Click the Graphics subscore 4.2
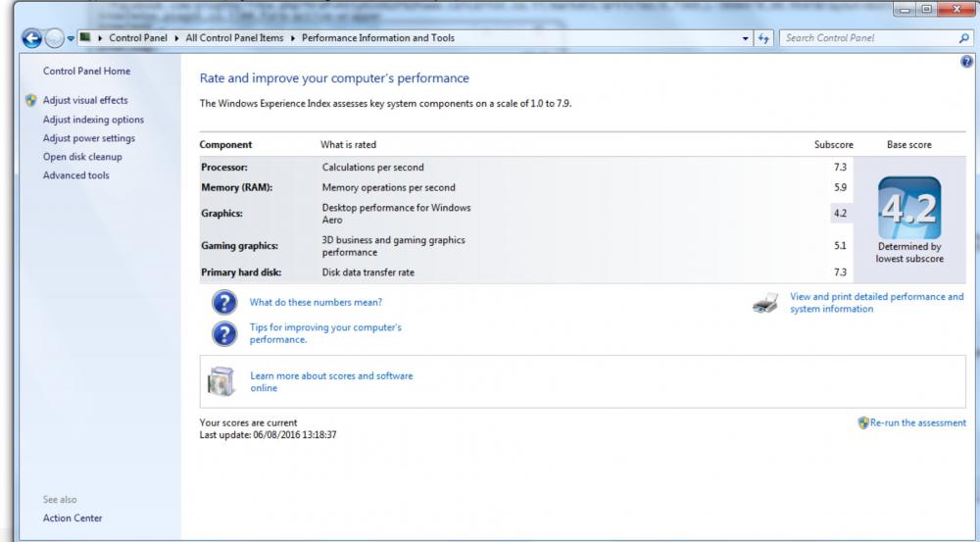Viewport: 980px width, 542px height. click(840, 214)
